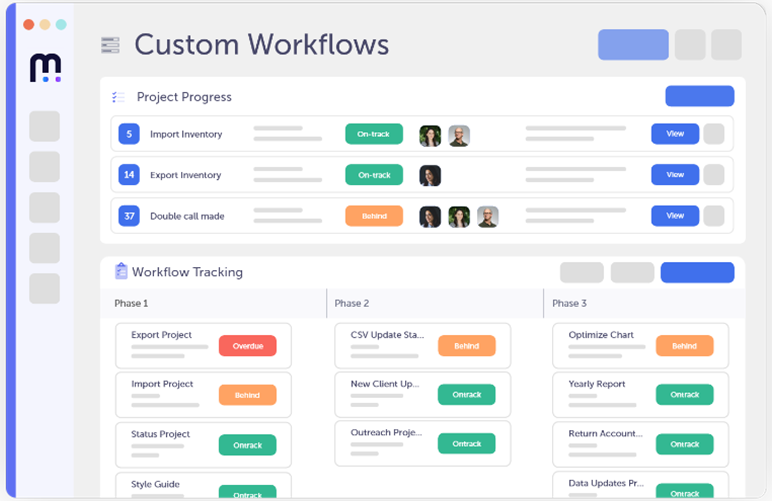Click the Behind status of Double call made
The width and height of the screenshot is (772, 501).
373,216
